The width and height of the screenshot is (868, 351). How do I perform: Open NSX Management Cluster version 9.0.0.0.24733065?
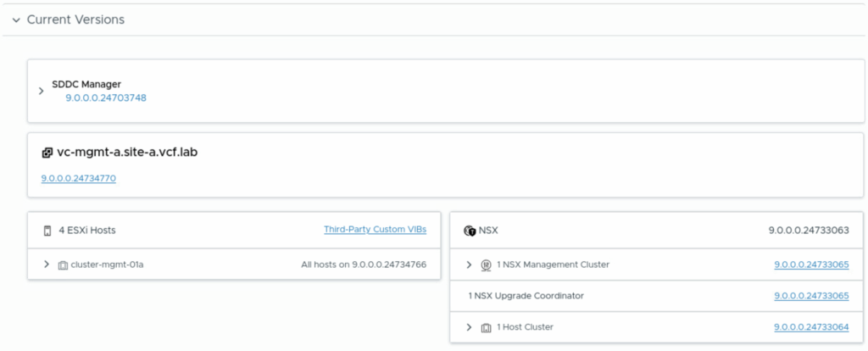coord(811,265)
